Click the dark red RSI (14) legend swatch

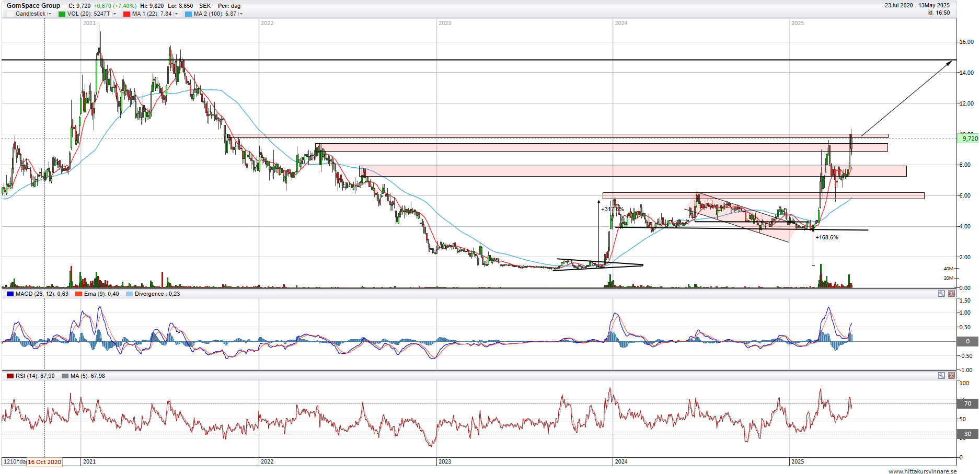(x=10, y=376)
